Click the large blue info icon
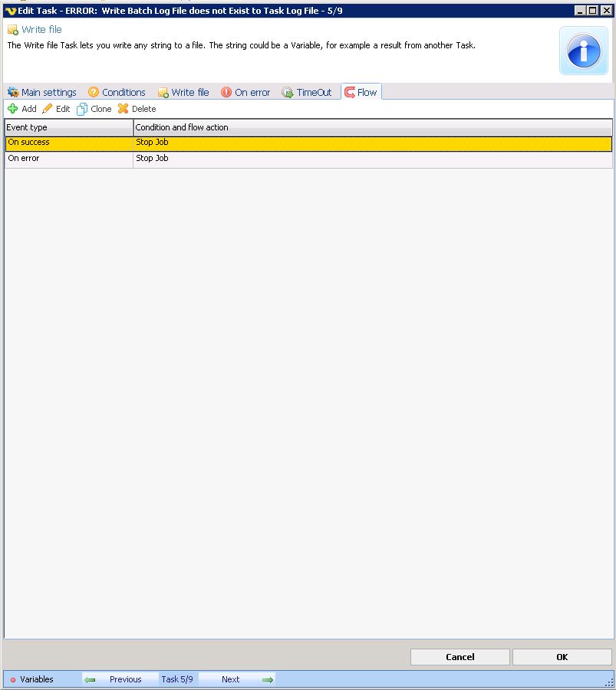Viewport: 616px width, 690px height. (583, 51)
